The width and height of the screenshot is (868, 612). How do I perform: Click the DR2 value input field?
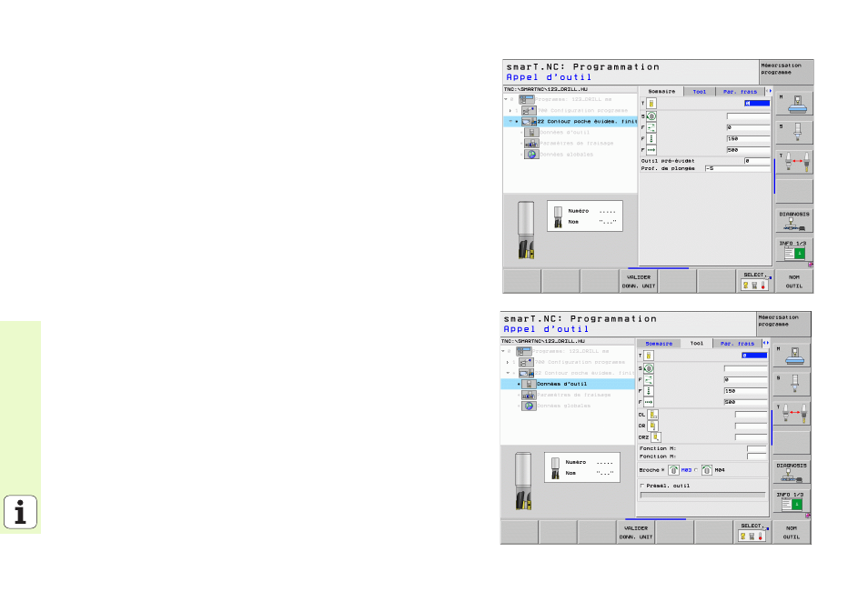click(752, 437)
